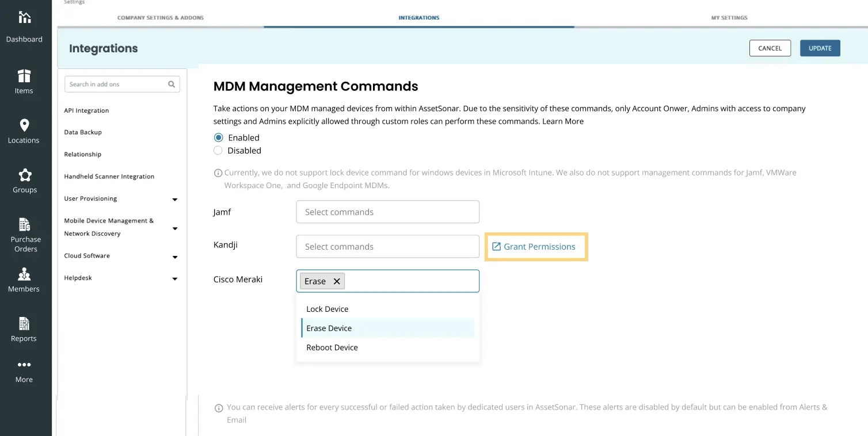The height and width of the screenshot is (436, 868).
Task: Enable MDM Management Commands
Action: pyautogui.click(x=218, y=137)
